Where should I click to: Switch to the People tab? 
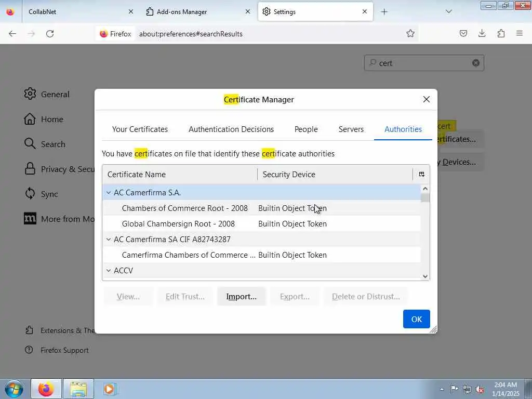306,129
